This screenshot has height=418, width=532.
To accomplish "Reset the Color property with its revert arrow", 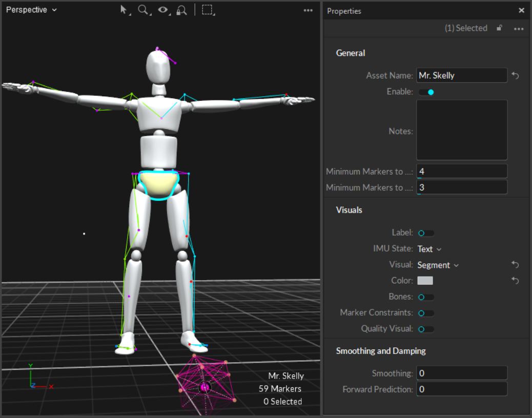I will (x=516, y=281).
